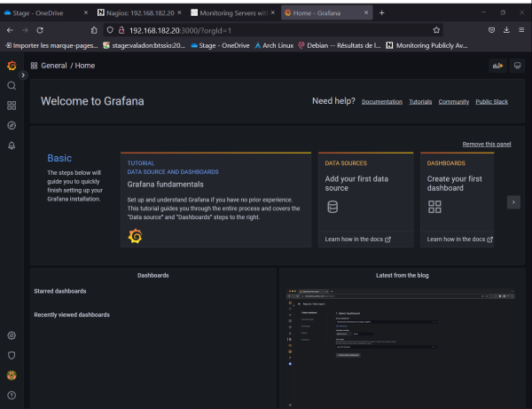Click the Recently viewed dashboards heading
Image resolution: width=532 pixels, height=409 pixels.
(72, 315)
